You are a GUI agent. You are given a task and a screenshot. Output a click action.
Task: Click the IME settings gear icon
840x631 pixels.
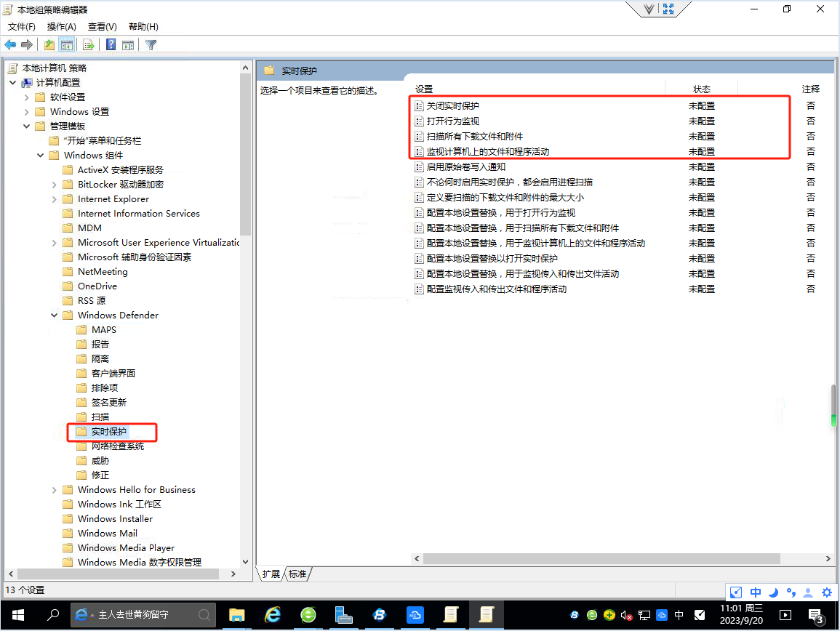pyautogui.click(x=827, y=592)
